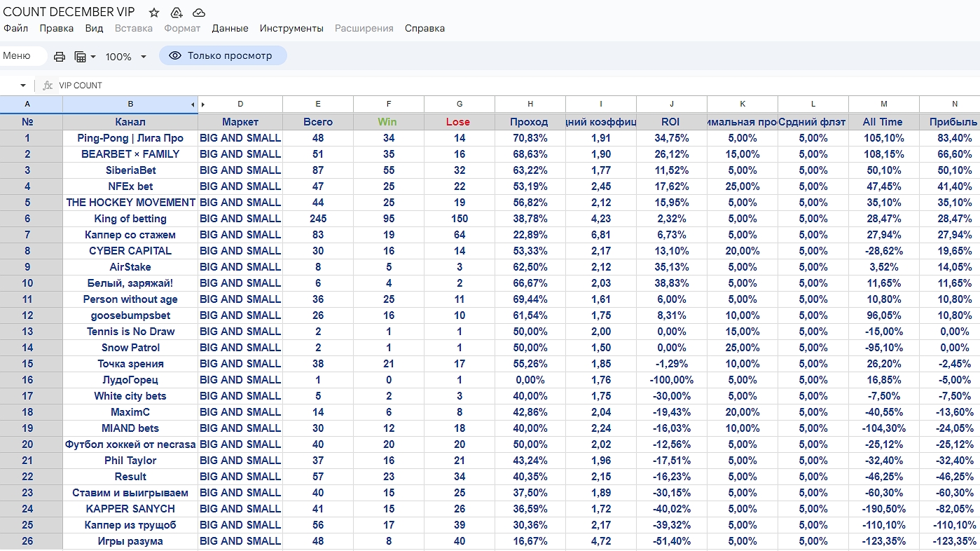This screenshot has height=551, width=980.
Task: Click the -100,00% ROI cell
Action: [x=671, y=380]
